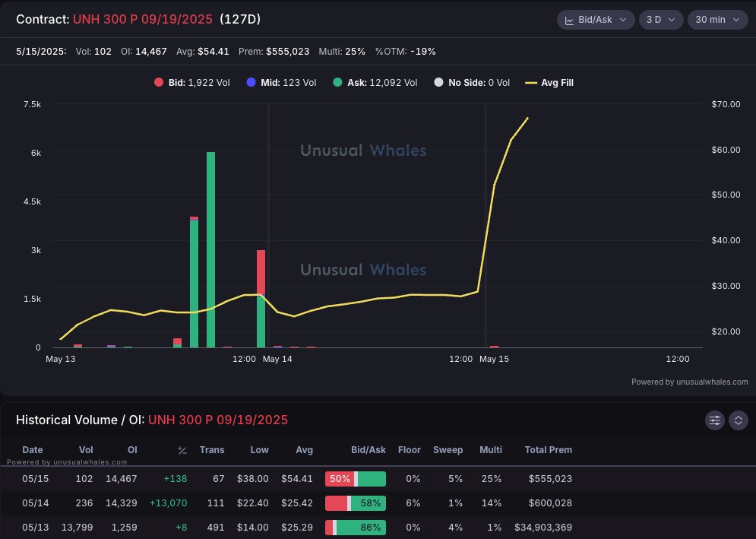The image size is (756, 539).
Task: Select the 05/15 date cell
Action: click(x=35, y=479)
